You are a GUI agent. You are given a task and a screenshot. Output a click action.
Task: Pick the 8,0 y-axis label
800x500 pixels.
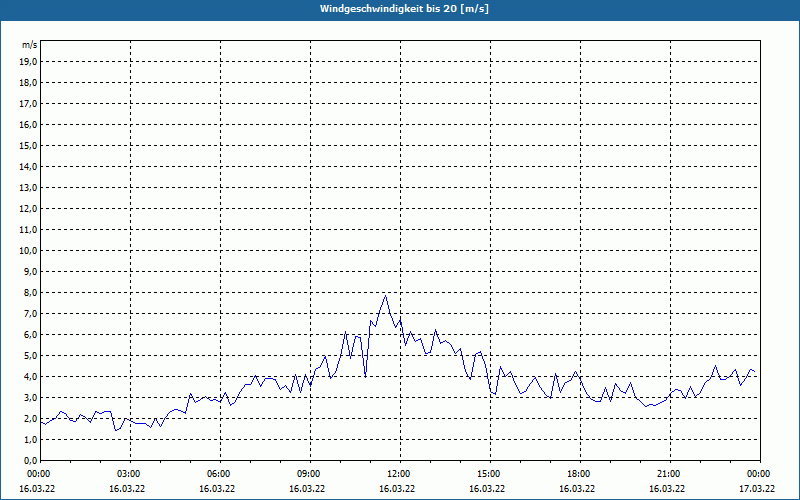[x=30, y=293]
